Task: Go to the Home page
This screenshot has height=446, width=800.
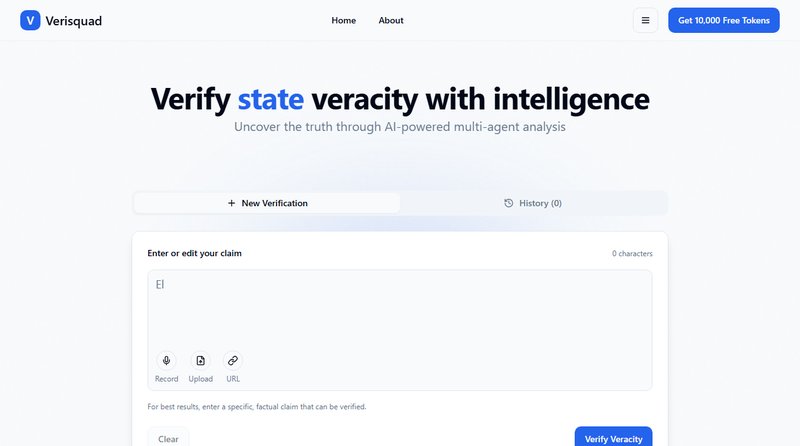Action: pos(343,20)
